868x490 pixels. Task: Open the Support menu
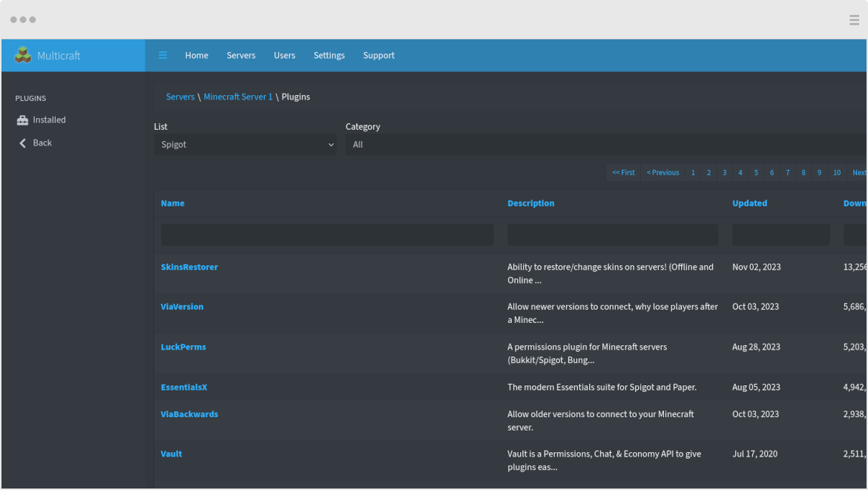378,56
